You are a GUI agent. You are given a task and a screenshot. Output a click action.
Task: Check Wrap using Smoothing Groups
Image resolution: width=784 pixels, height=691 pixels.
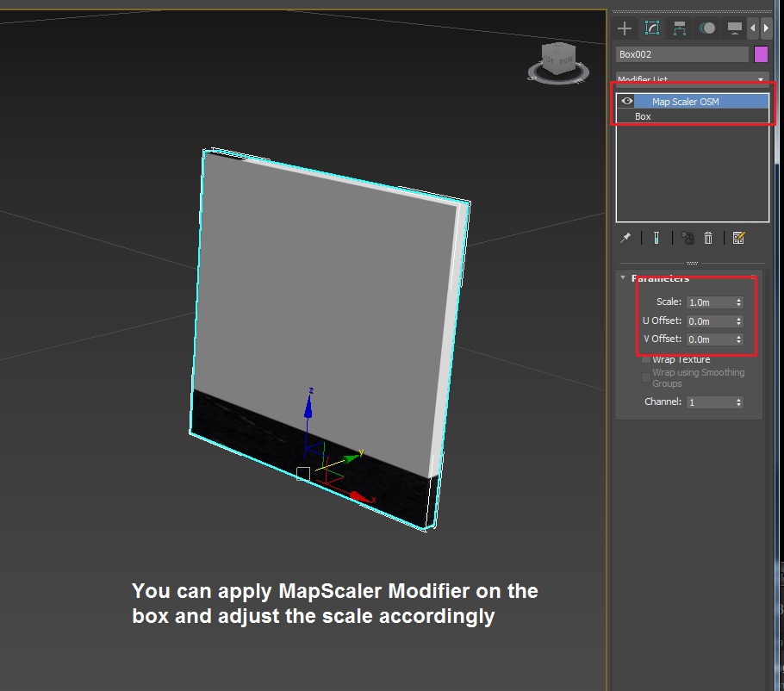[x=645, y=377]
